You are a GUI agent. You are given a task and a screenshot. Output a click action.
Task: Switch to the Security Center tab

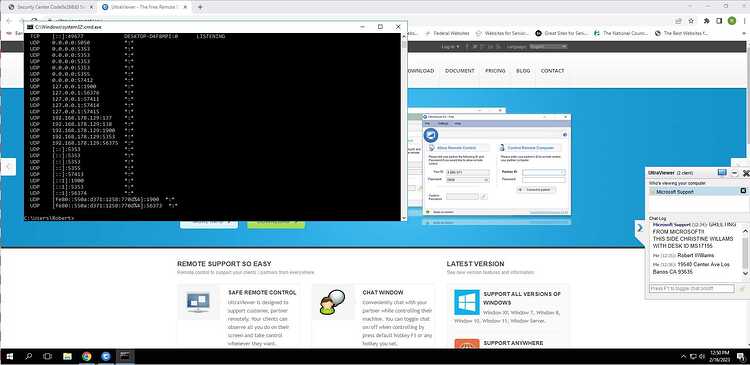(x=48, y=7)
